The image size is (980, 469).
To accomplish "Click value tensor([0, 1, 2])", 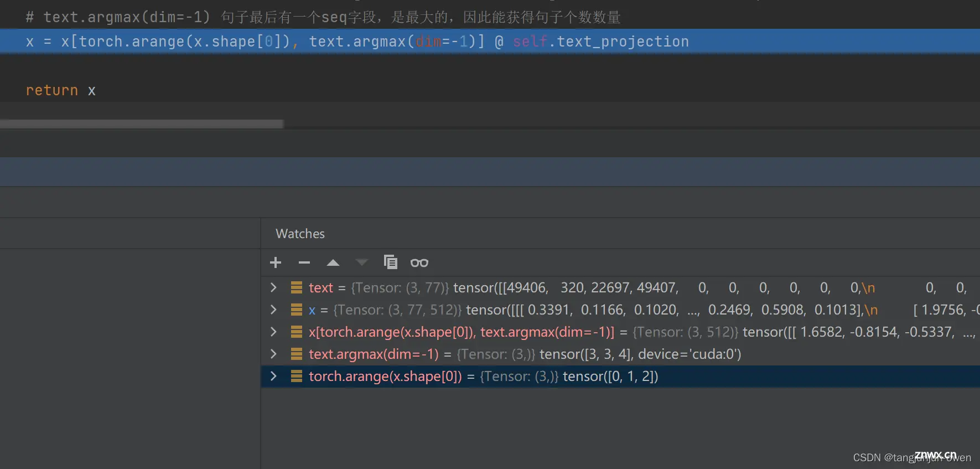I will (610, 376).
